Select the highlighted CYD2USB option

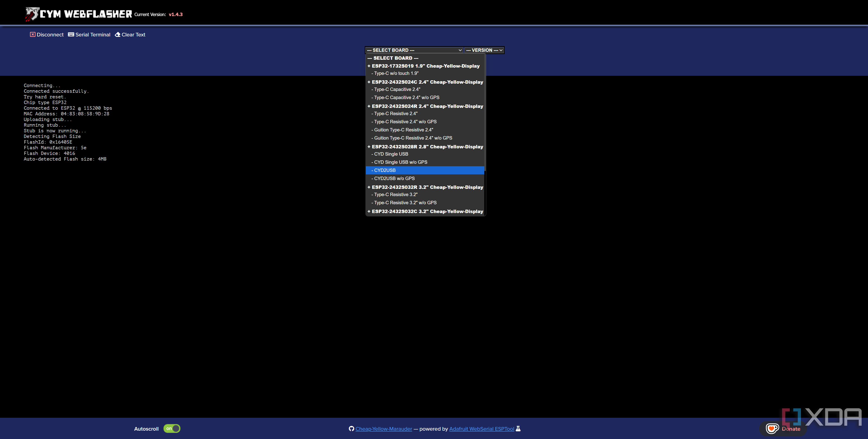click(425, 170)
